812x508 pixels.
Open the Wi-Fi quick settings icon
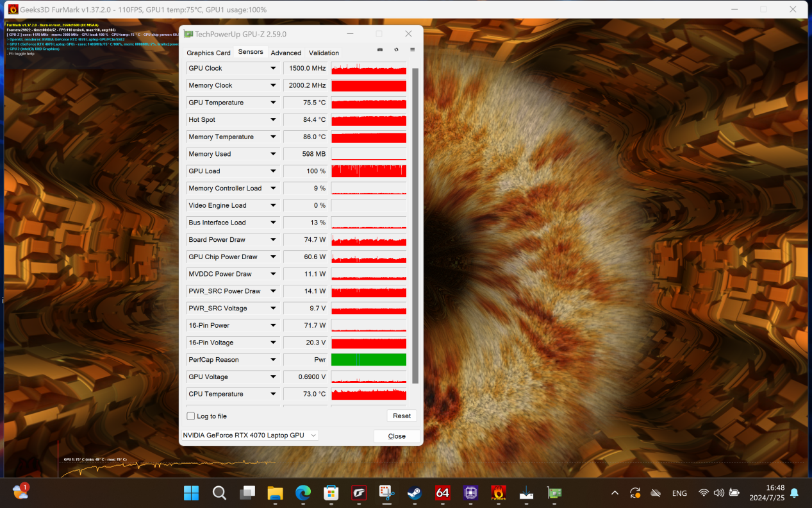click(x=704, y=493)
